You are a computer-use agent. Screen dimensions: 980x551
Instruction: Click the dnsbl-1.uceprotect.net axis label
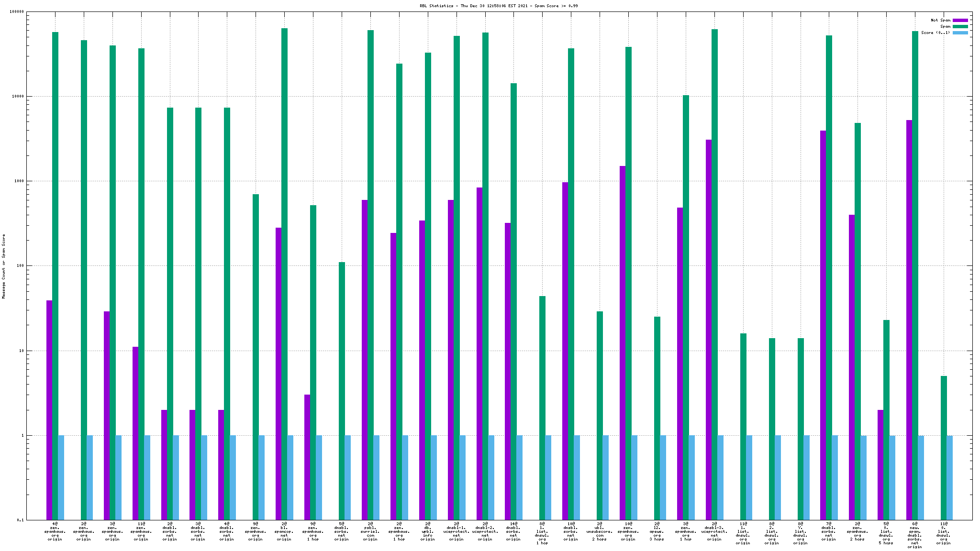pyautogui.click(x=456, y=531)
